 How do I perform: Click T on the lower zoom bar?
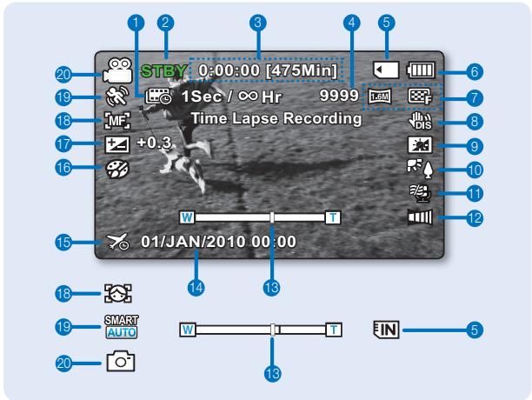pyautogui.click(x=334, y=330)
